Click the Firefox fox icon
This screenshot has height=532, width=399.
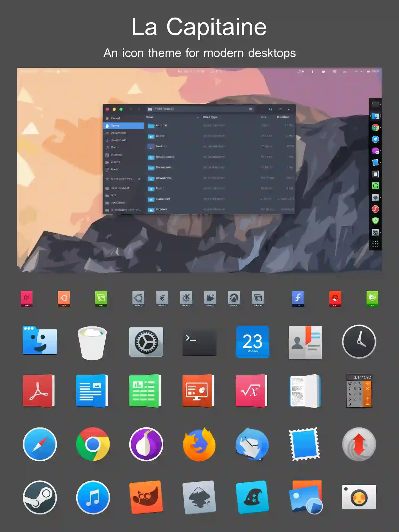coord(199,444)
